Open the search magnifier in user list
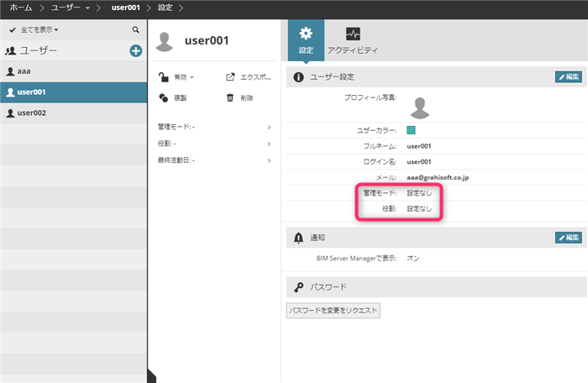 pos(136,29)
